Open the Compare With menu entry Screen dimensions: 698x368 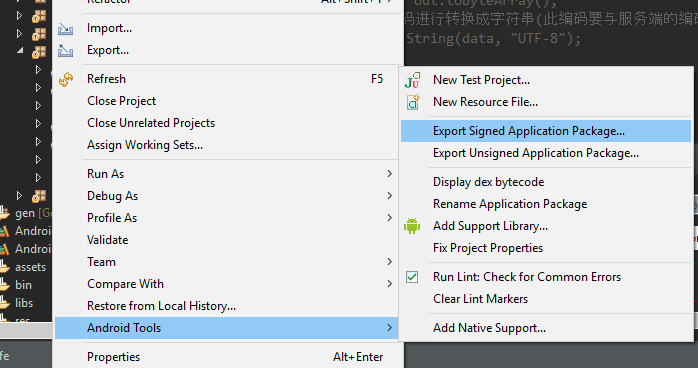(126, 284)
